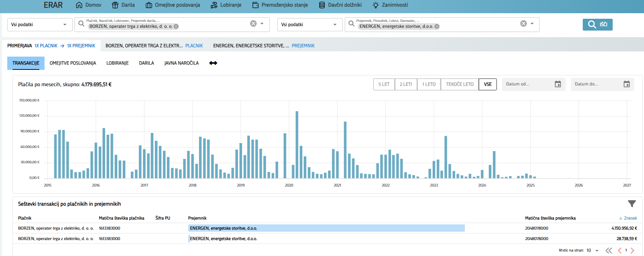644x256 pixels.
Task: Clear the payer search field with X
Action: pyautogui.click(x=253, y=24)
